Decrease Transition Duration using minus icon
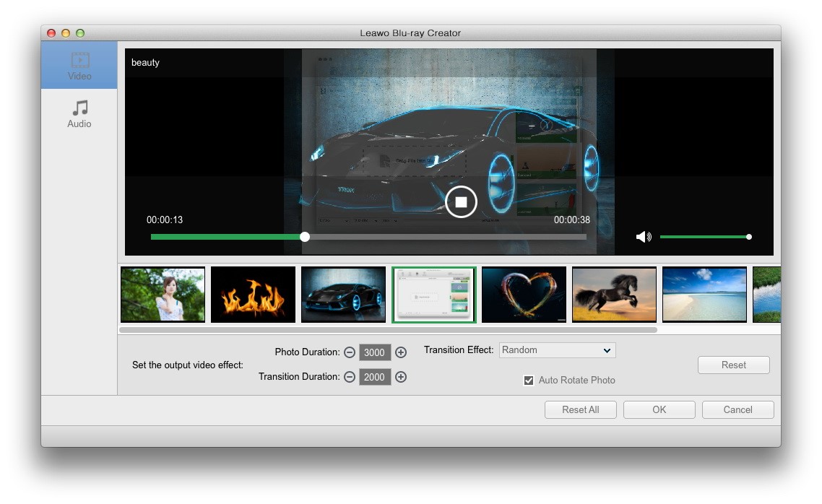 (350, 377)
